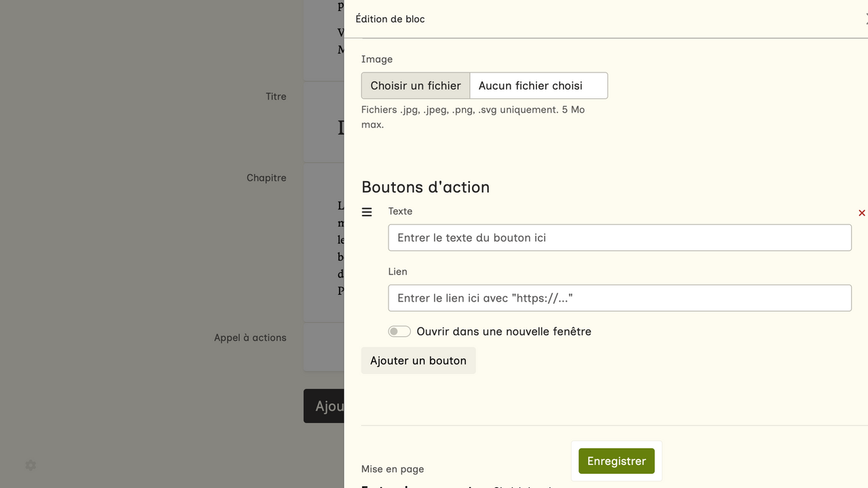The width and height of the screenshot is (868, 488).
Task: Close the Édition de bloc panel
Action: [865, 19]
